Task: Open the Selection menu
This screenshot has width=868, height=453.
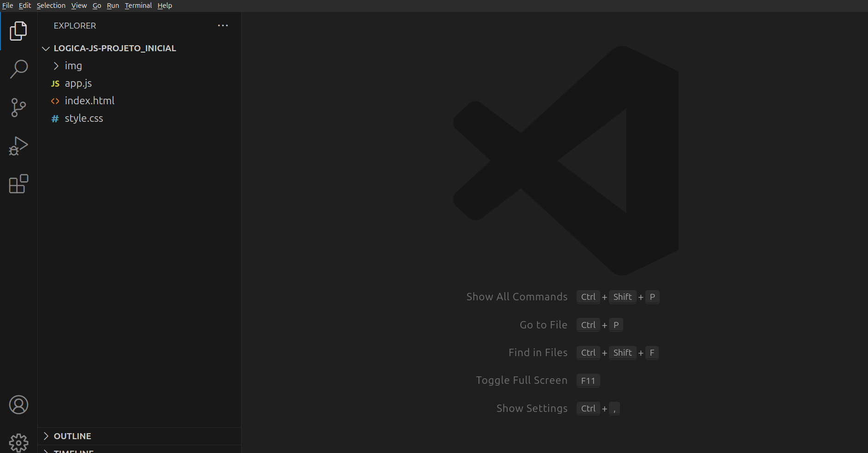Action: click(51, 6)
